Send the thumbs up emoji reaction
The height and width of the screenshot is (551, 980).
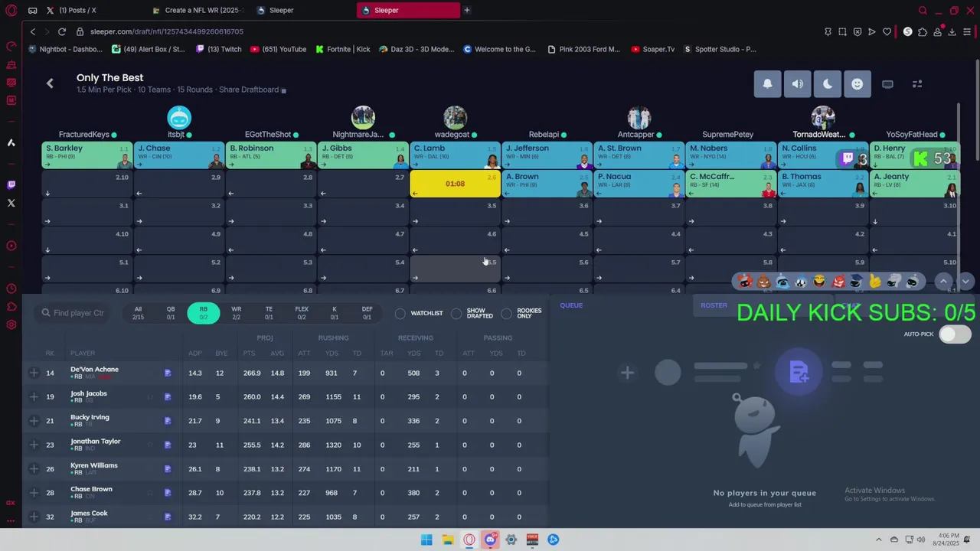click(x=874, y=282)
